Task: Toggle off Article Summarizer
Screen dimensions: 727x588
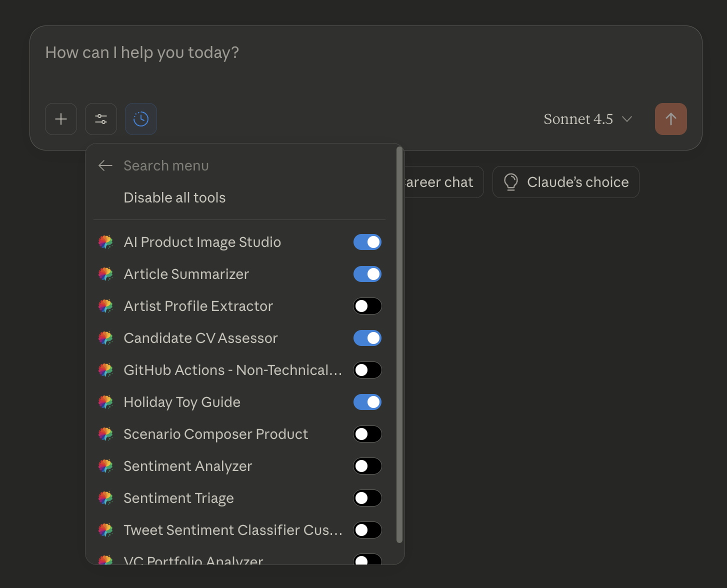Action: (x=367, y=274)
